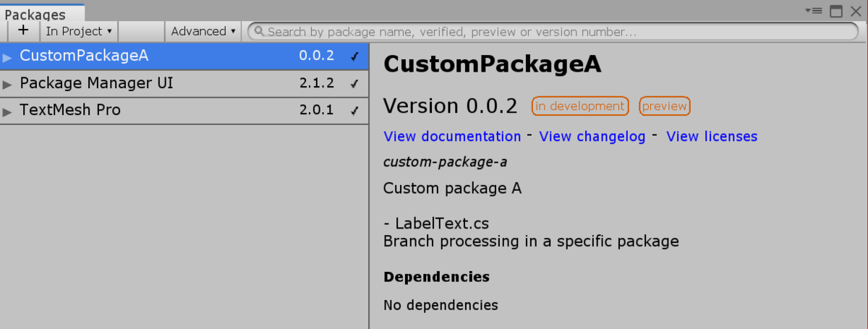Open the View documentation link
Viewport: 868px width, 329px height.
[452, 136]
